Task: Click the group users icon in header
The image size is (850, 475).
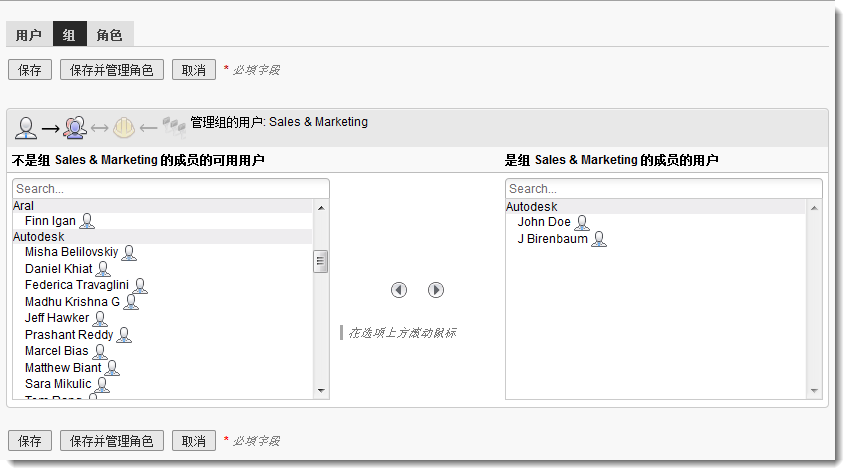Action: (x=75, y=127)
